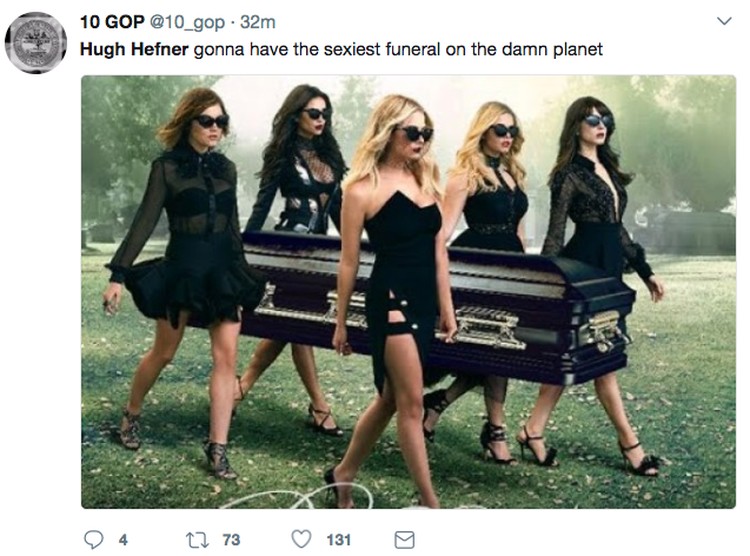Click the like count 131
Screen dimensions: 750x556
tap(339, 540)
